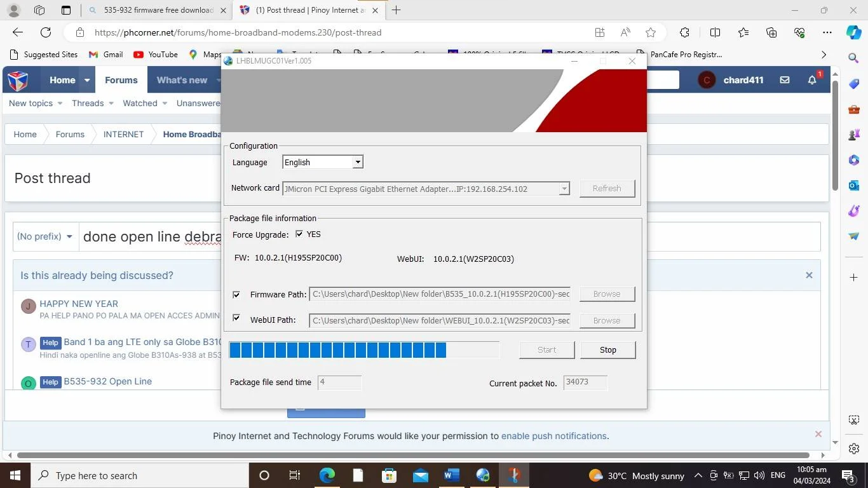
Task: Click the sidebar Shopping tag icon
Action: pos(853,84)
